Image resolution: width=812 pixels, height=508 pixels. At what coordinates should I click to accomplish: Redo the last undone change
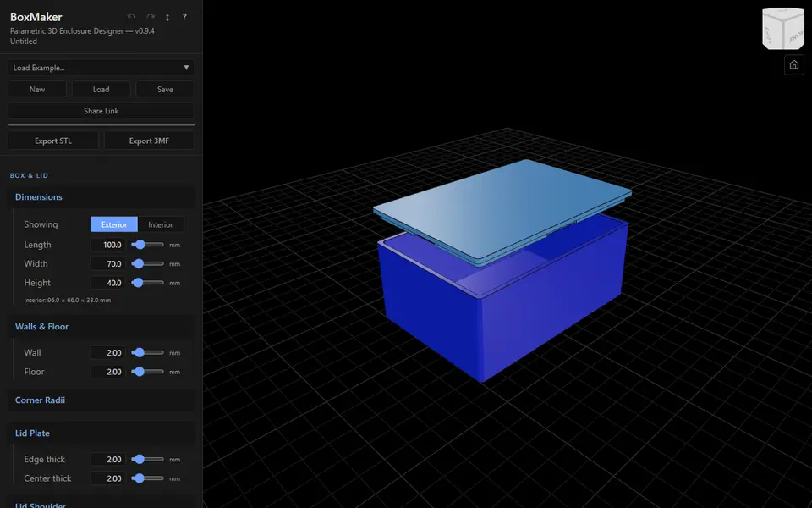click(151, 17)
